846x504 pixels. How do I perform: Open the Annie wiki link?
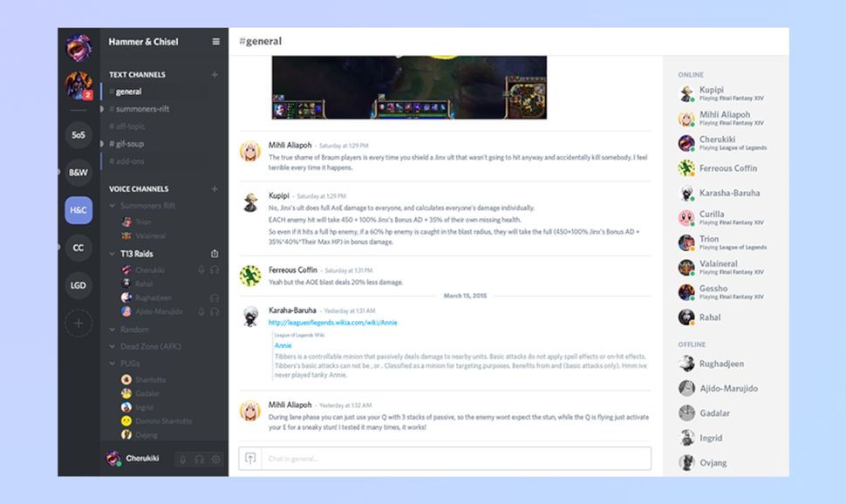pos(283,346)
